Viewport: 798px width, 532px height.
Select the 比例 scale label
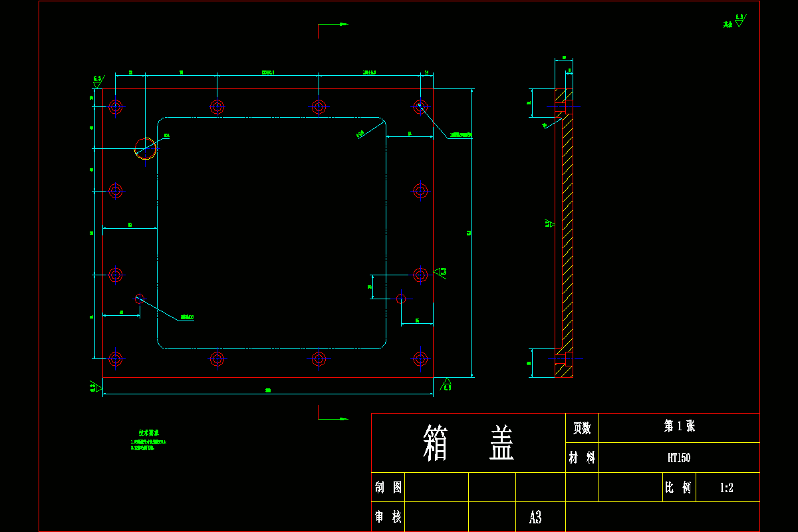tap(678, 487)
